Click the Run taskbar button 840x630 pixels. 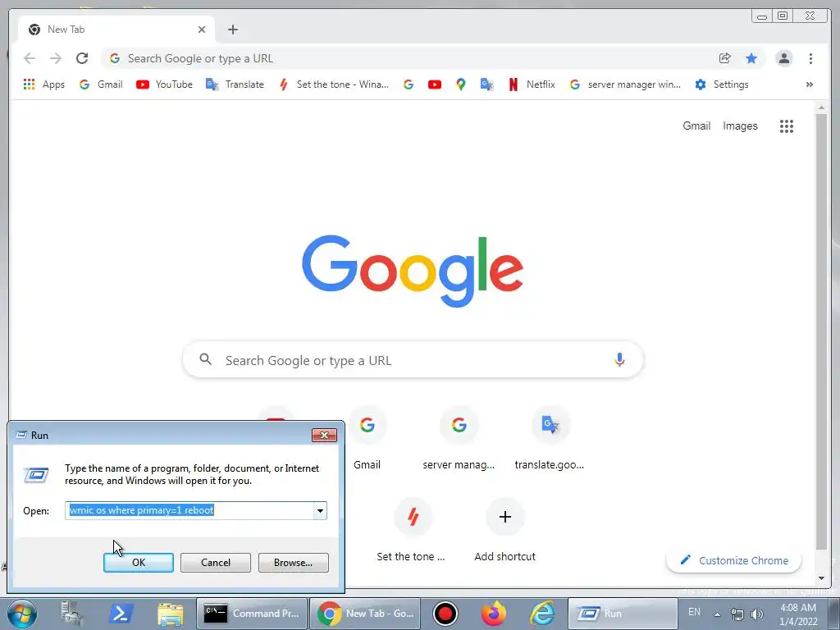(x=623, y=614)
